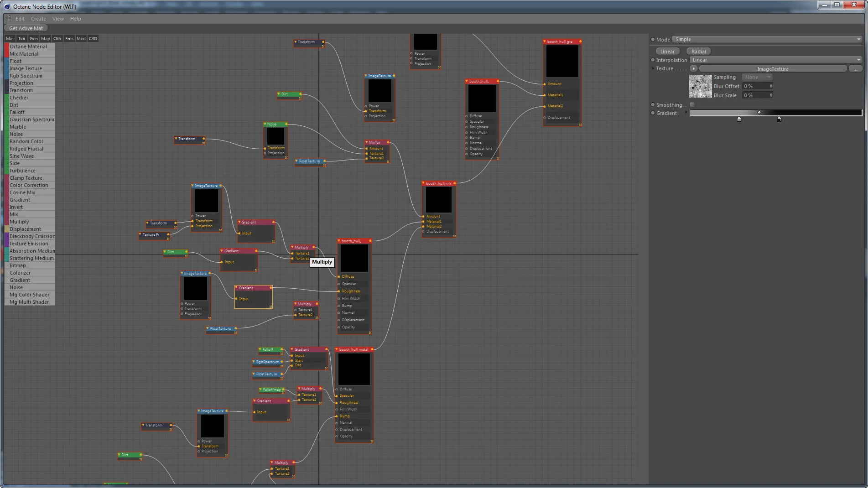Open the Help menu
Viewport: 868px width, 488px height.
(x=76, y=19)
